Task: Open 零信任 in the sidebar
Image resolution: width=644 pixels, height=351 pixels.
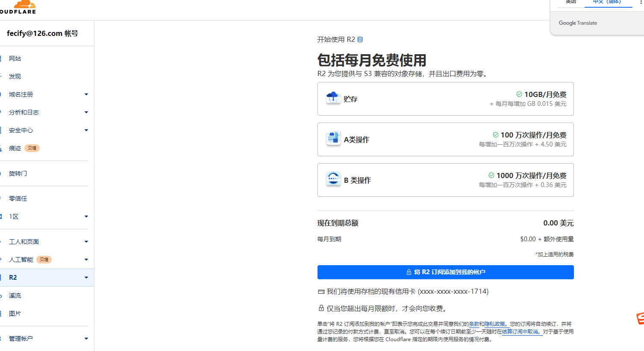Action: 18,199
